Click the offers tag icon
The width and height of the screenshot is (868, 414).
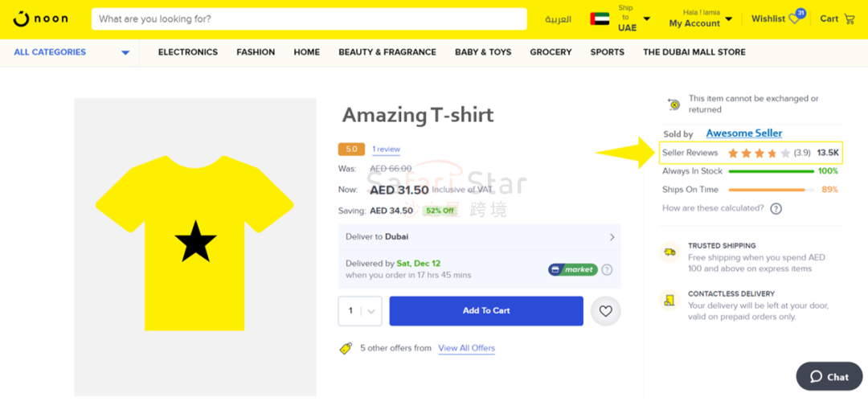346,348
